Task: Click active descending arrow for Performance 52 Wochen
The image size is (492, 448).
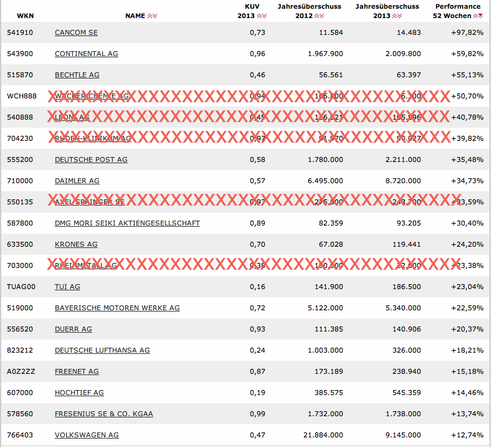Action: 480,16
